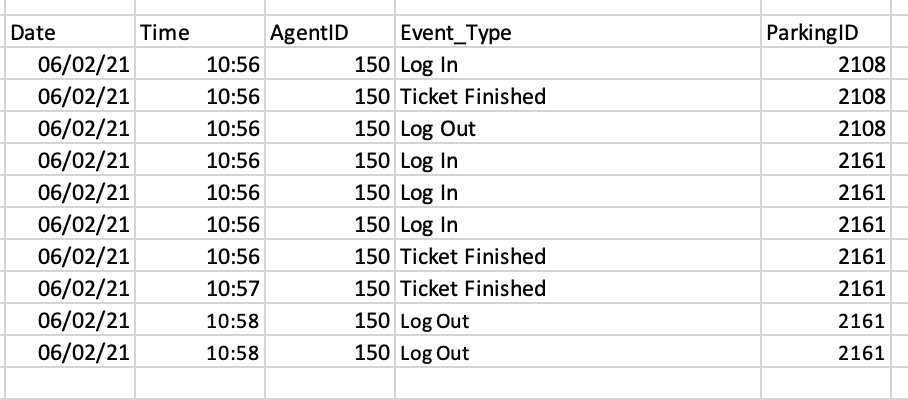
Task: Select the Log In cell for parking 2108
Action: pos(577,64)
